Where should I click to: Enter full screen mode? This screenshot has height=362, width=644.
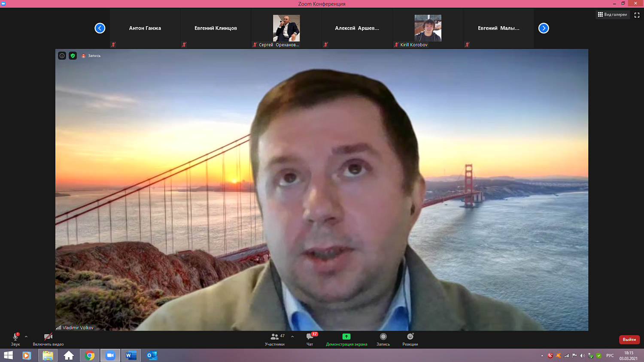[637, 15]
